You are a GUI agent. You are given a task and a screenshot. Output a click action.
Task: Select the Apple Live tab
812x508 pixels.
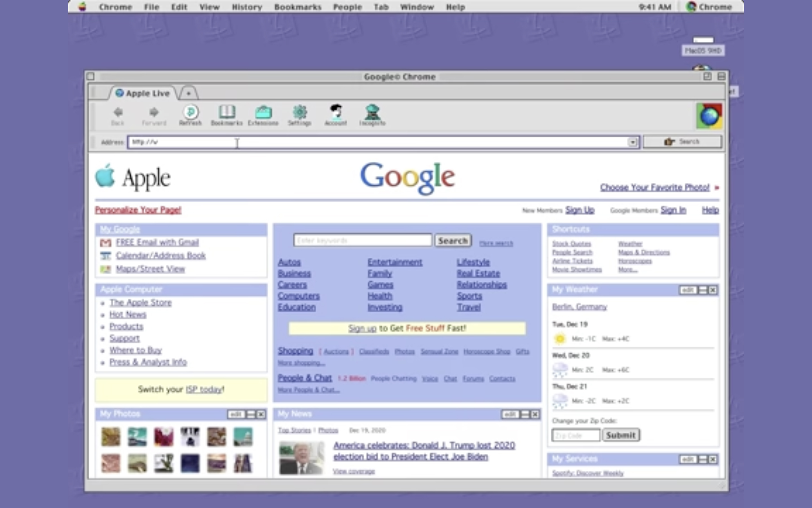143,93
